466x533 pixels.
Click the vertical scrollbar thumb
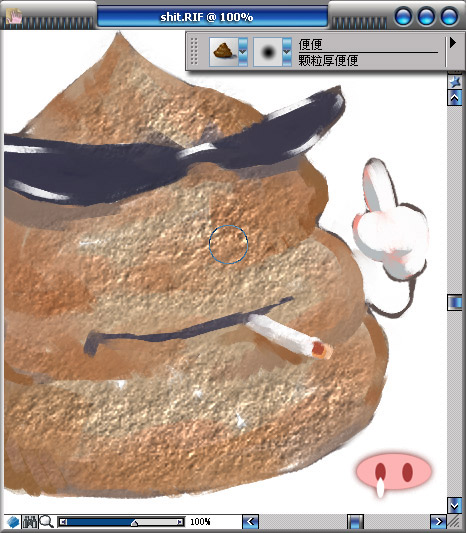tap(455, 303)
